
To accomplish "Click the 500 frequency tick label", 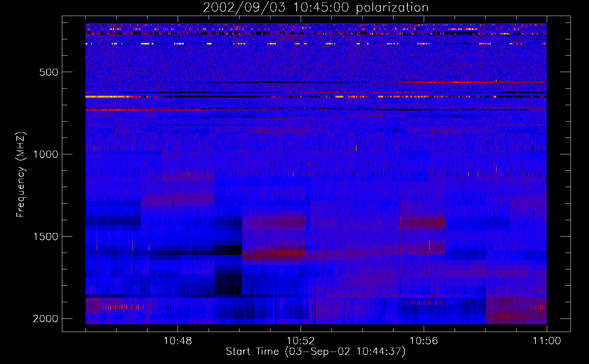I will pyautogui.click(x=49, y=72).
